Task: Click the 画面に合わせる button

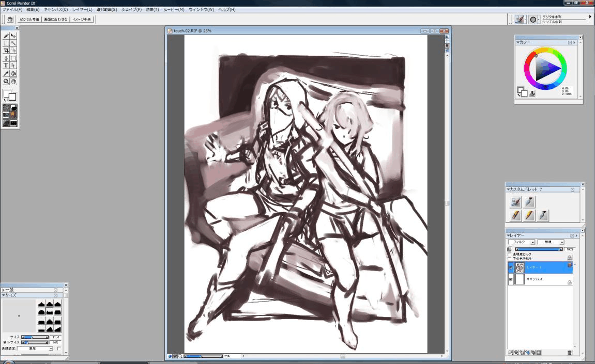Action: (55, 19)
